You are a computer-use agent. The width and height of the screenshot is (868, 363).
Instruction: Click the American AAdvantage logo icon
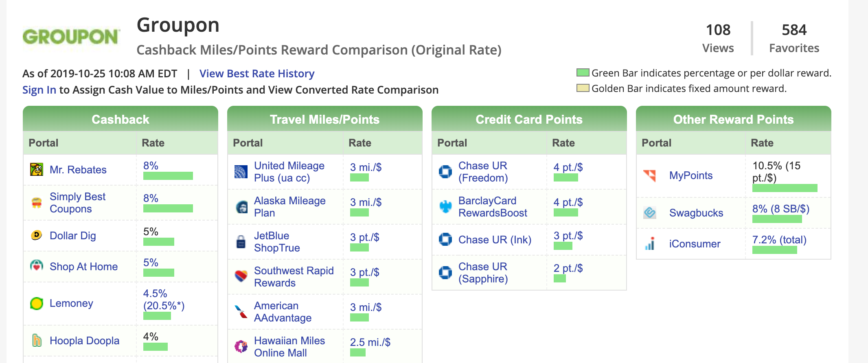(x=241, y=311)
